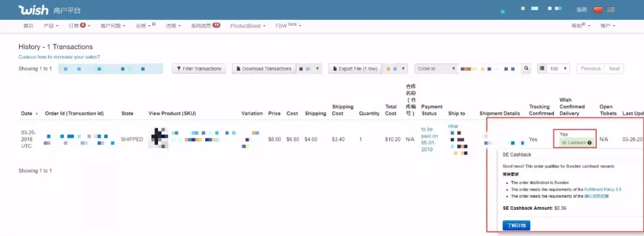
Task: Click 'History - 1 Transactions' heading
Action: [x=55, y=47]
